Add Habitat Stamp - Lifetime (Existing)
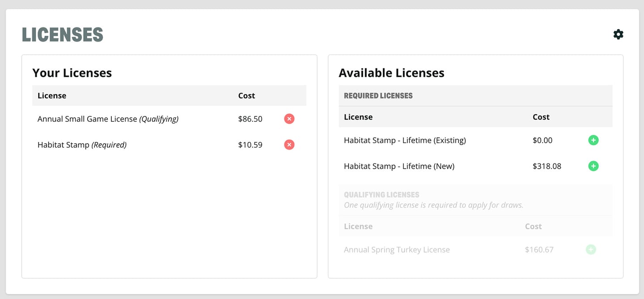 click(593, 141)
